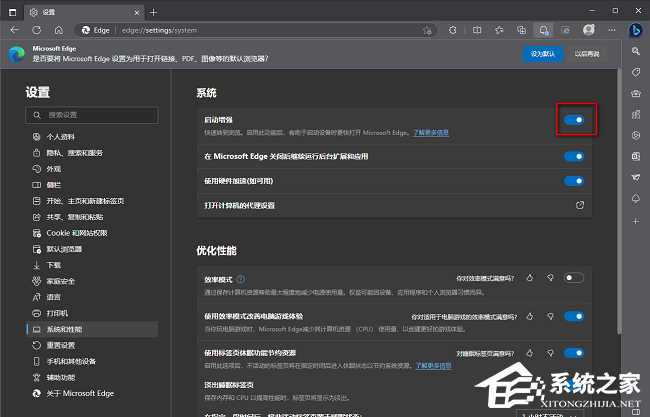The image size is (650, 417).
Task: Open a new tab with plus button
Action: (153, 11)
